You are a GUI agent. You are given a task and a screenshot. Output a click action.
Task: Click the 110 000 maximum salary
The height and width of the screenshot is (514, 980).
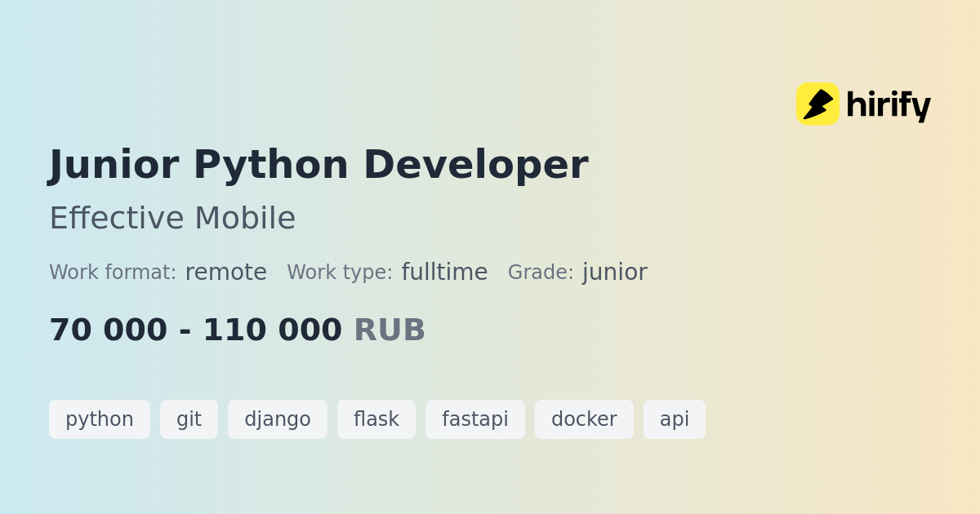(272, 330)
